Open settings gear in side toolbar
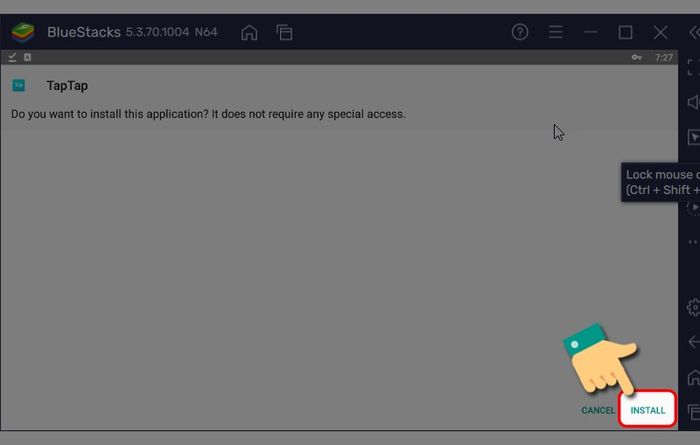The width and height of the screenshot is (700, 445). coord(693,308)
